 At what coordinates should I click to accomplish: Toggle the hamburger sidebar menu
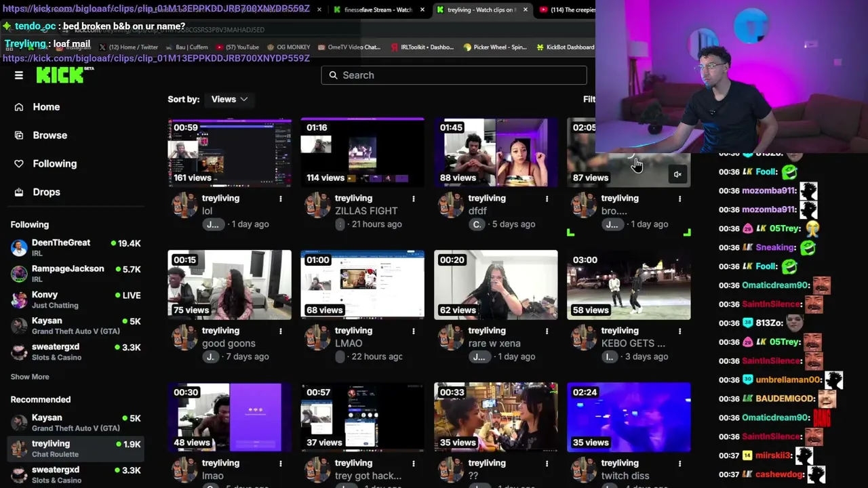click(x=19, y=75)
